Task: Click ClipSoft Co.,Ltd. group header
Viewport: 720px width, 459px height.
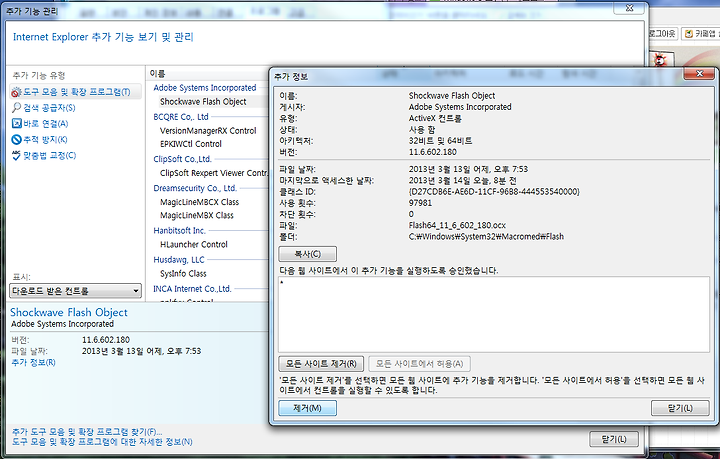Action: 182,159
